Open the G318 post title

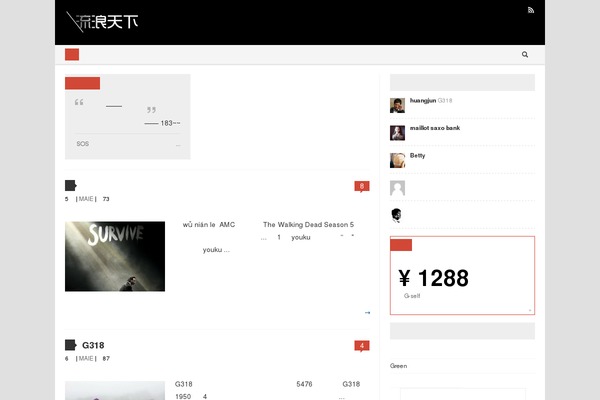[93, 345]
